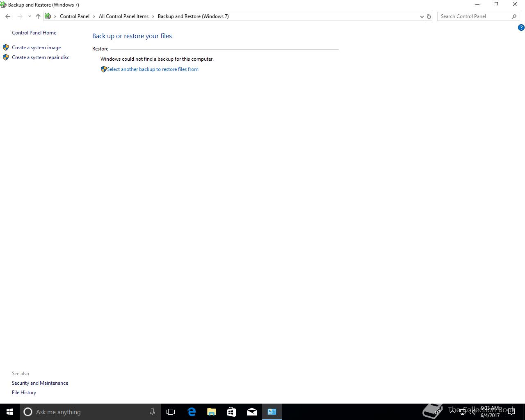Click Backup and Restore (Windows 7) breadcrumb

coord(193,16)
